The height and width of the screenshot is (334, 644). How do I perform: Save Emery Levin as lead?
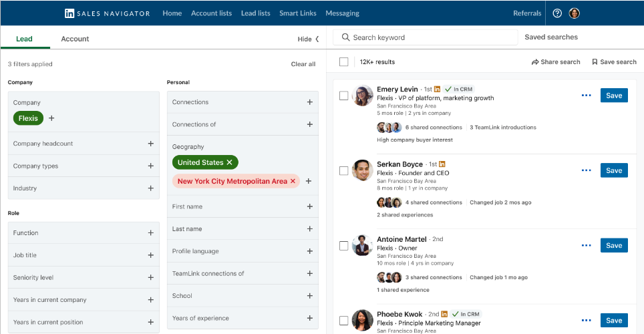[614, 96]
